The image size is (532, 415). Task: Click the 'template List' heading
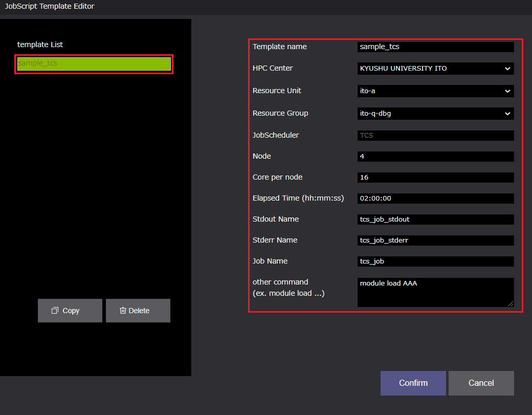[40, 45]
